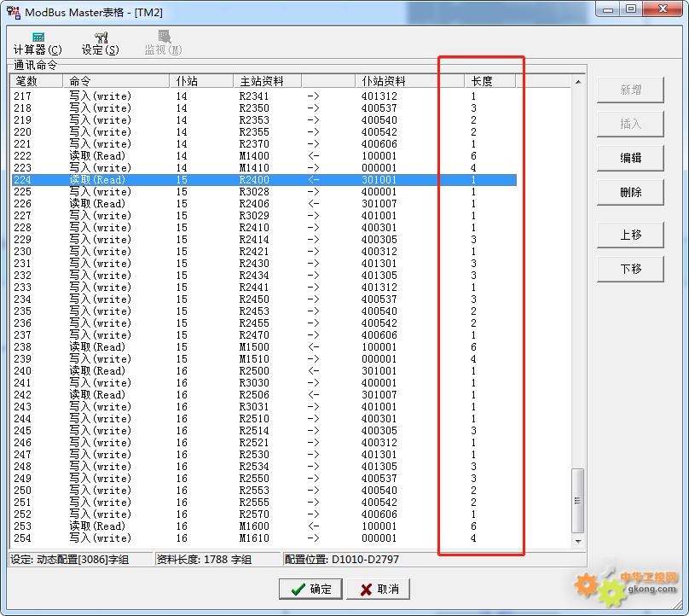Select row 230 with R2421

pos(263,252)
